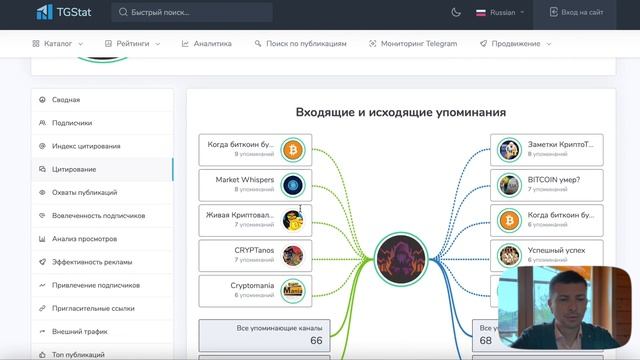
Task: Click the Внешний трафик arrow icon
Action: tap(42, 331)
